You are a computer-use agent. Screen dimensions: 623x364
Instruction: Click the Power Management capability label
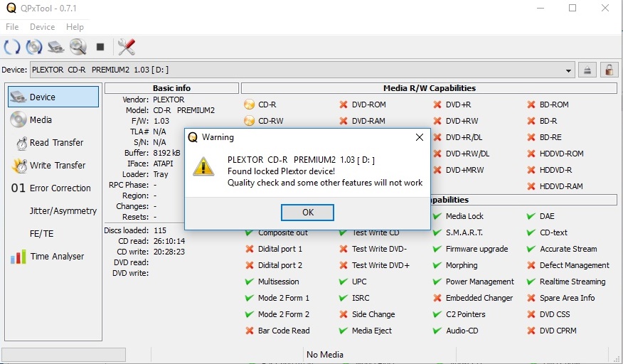point(479,282)
